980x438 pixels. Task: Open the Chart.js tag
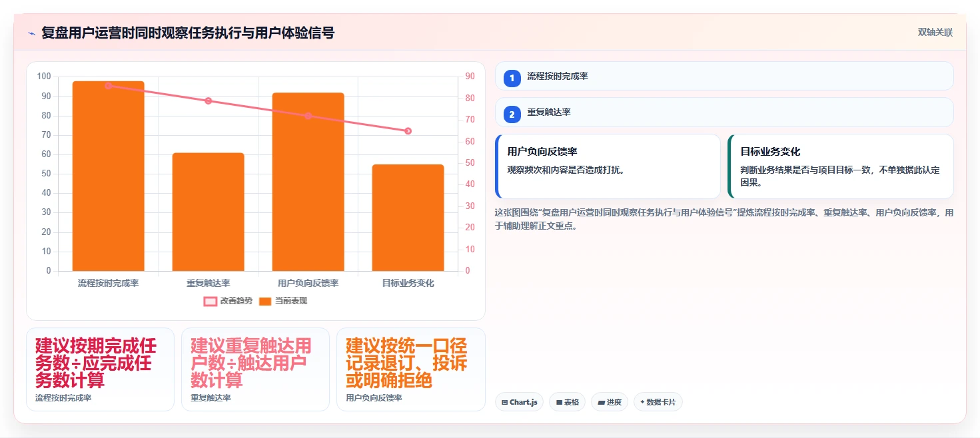coord(519,402)
